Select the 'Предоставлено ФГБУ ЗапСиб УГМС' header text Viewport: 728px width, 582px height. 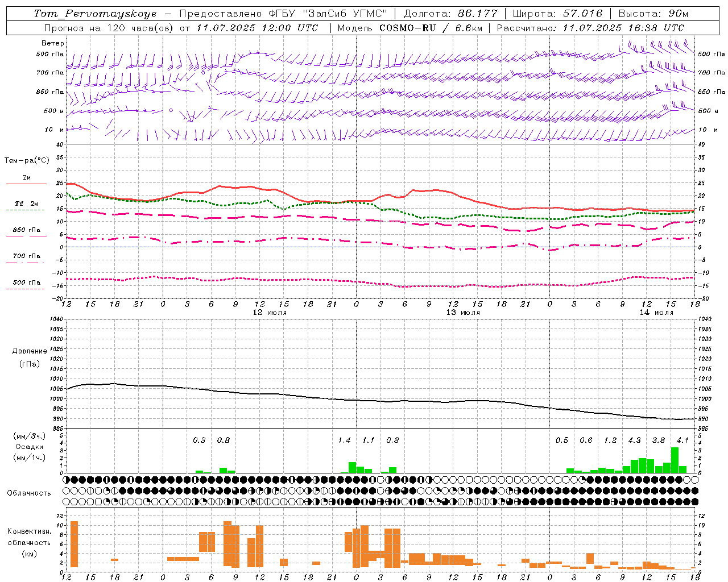click(x=283, y=14)
